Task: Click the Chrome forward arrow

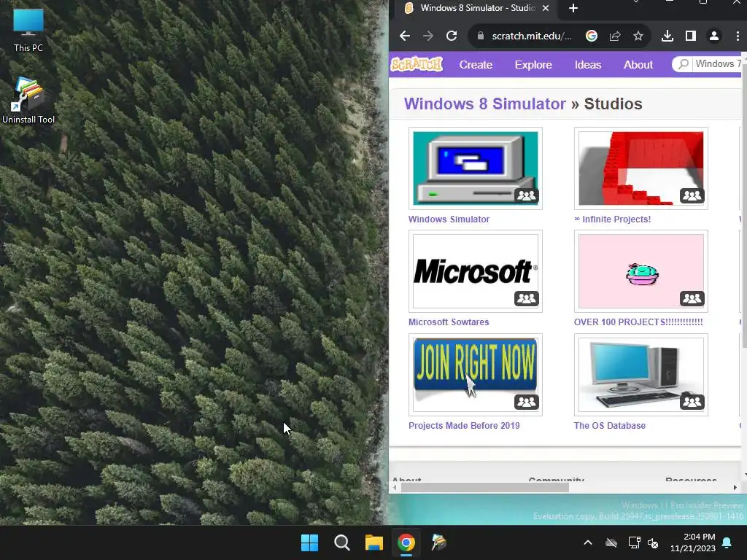Action: coord(427,36)
